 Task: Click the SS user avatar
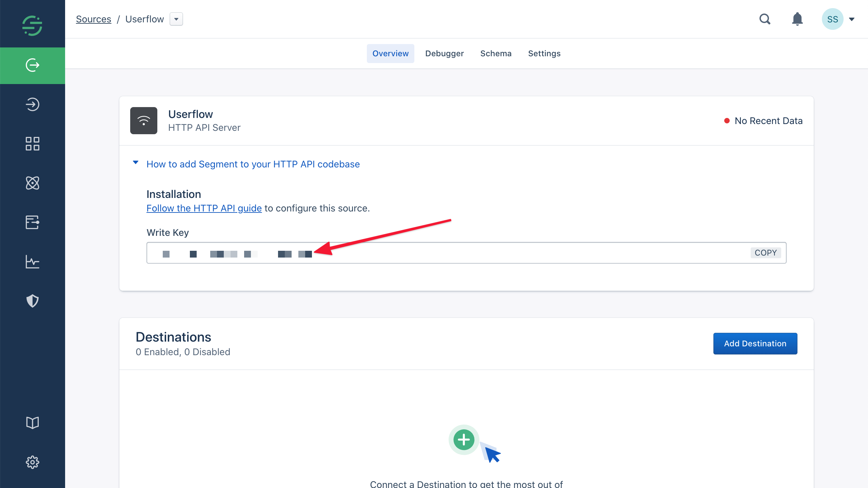832,19
